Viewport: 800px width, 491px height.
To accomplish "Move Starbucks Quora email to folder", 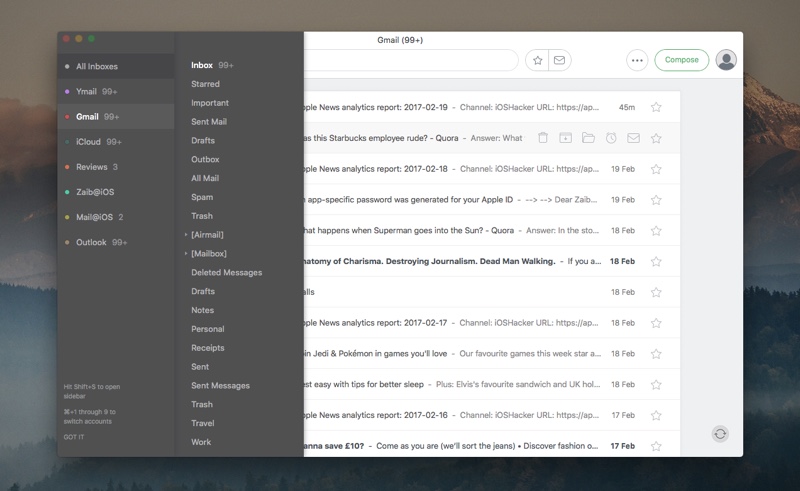I will click(588, 138).
